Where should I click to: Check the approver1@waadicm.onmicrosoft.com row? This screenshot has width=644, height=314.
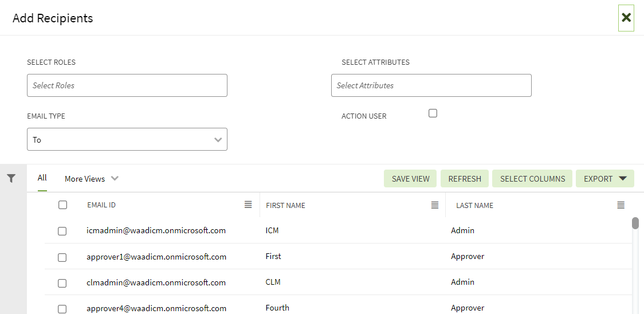coord(62,257)
